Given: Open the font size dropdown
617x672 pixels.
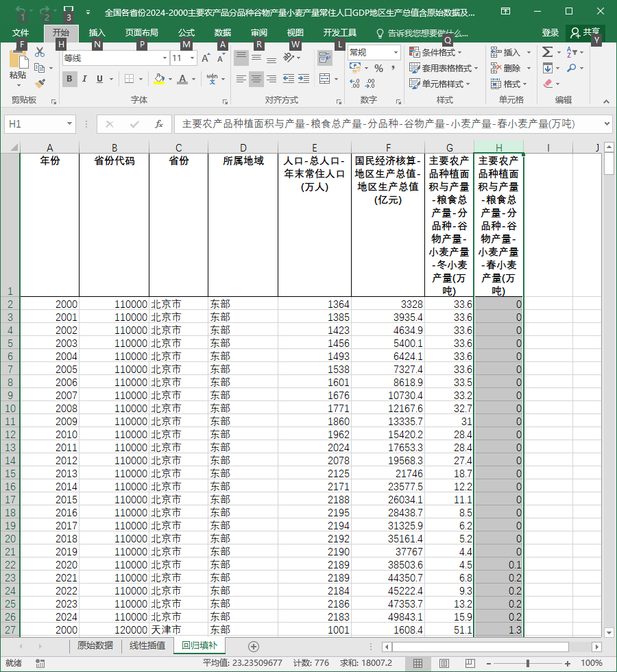Looking at the screenshot, I should point(192,58).
